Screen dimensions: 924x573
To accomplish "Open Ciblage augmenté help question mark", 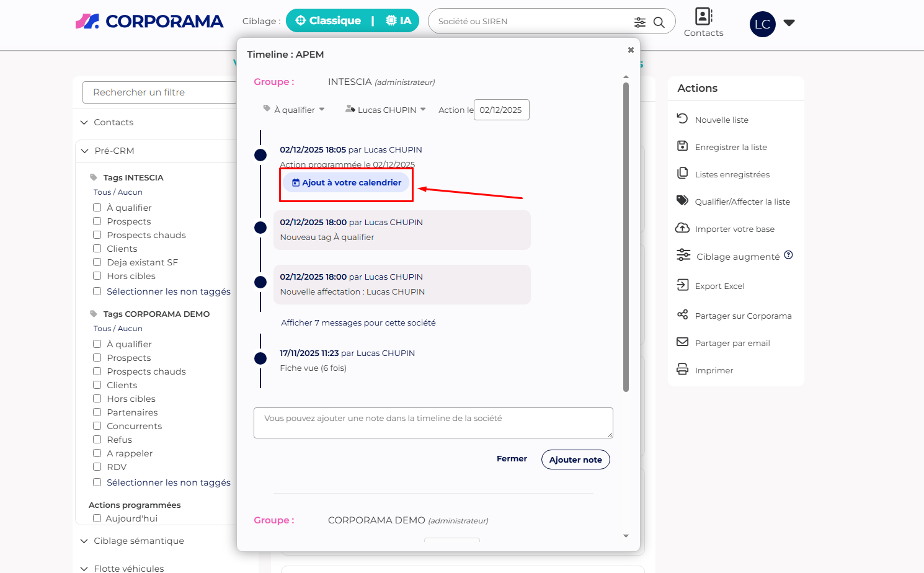I will tap(788, 255).
